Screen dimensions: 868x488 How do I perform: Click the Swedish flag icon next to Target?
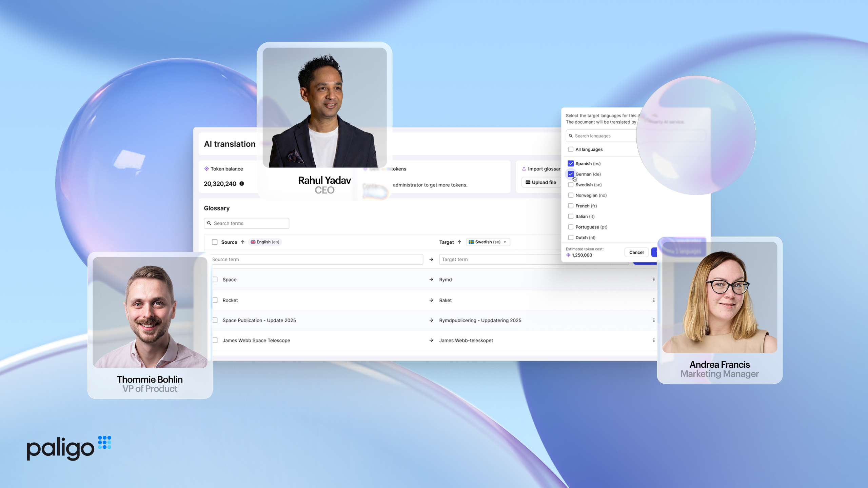471,242
